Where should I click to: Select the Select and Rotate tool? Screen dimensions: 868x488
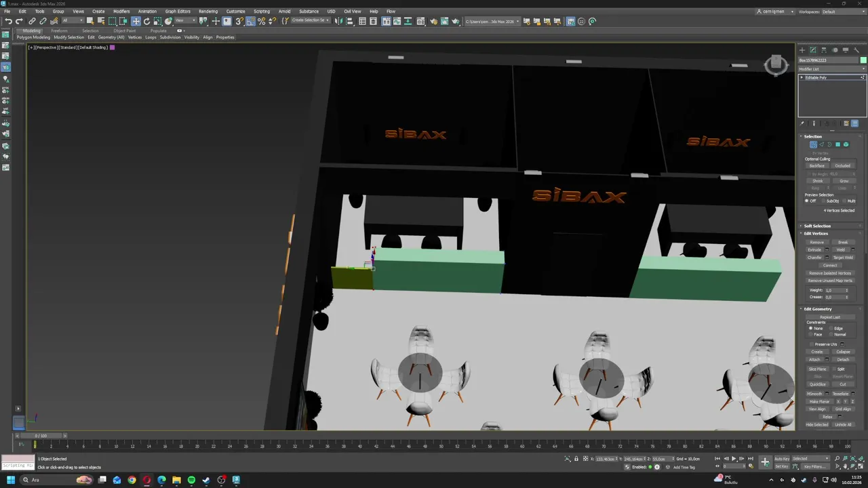point(146,21)
